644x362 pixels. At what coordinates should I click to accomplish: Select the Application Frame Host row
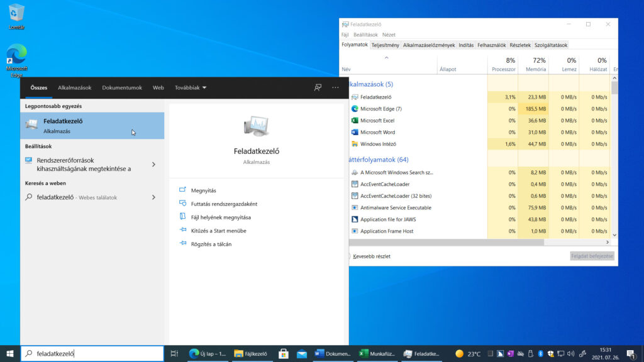pyautogui.click(x=479, y=231)
